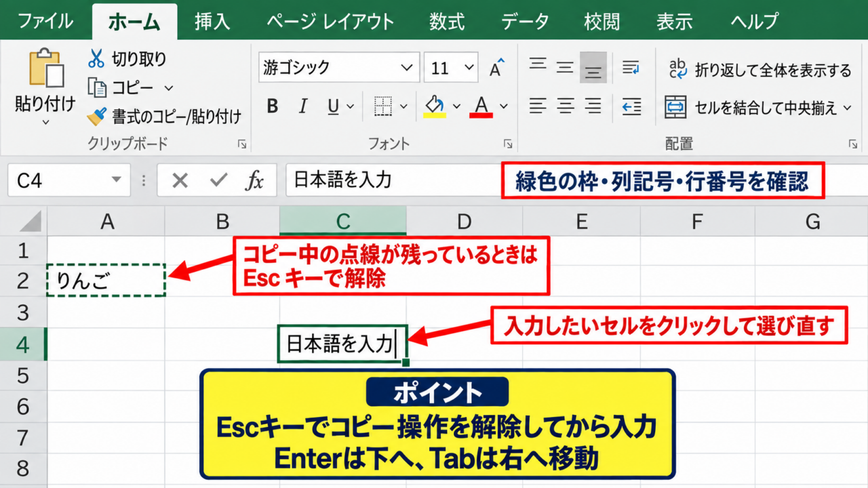Open the font name 游ゴシック dropdown
Screen dimensions: 868x488
(406, 68)
